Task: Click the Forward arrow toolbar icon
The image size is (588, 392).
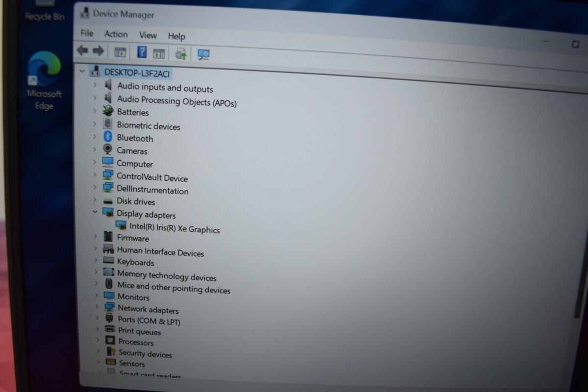Action: pos(98,50)
